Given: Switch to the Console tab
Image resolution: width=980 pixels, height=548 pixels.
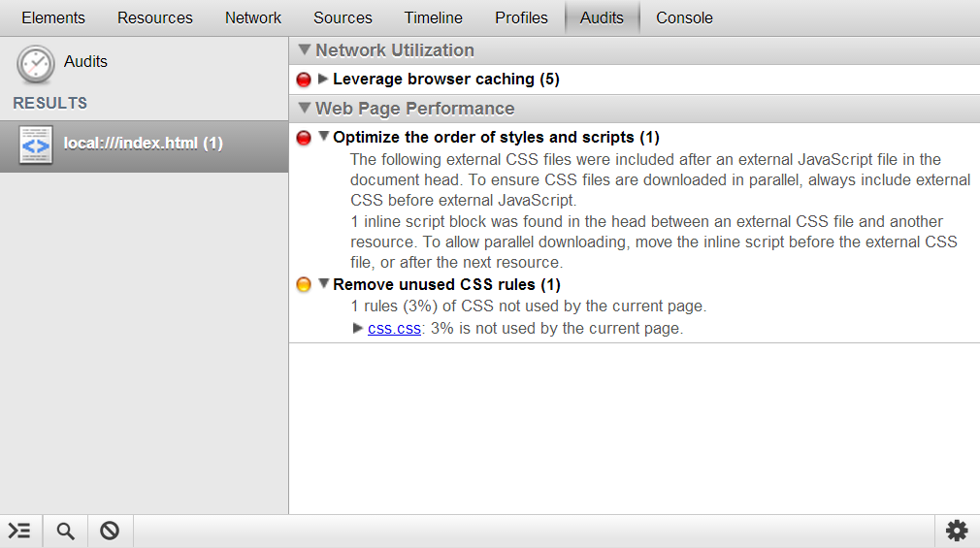Looking at the screenshot, I should tap(684, 17).
